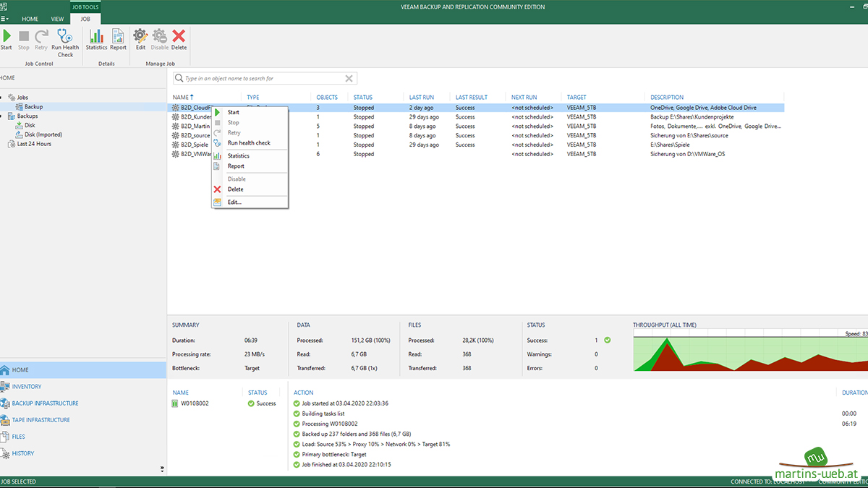Click the gear icon beside B2D_Kunden job
The width and height of the screenshot is (868, 488).
point(176,117)
